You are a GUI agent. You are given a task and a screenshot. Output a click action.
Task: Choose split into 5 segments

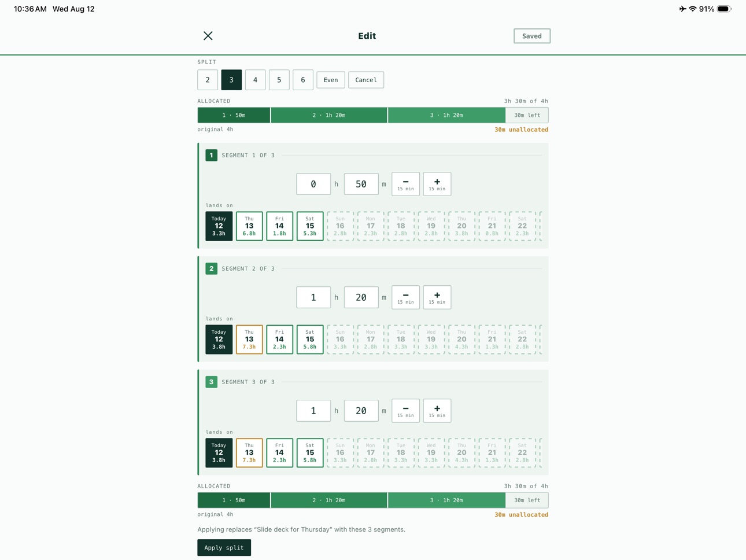click(x=279, y=80)
